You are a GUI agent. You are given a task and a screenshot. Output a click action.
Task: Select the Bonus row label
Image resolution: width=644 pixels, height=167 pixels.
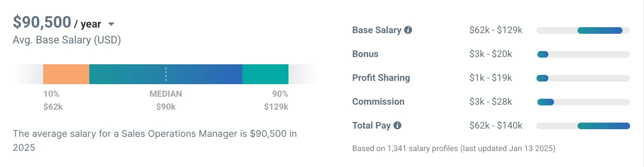[365, 54]
